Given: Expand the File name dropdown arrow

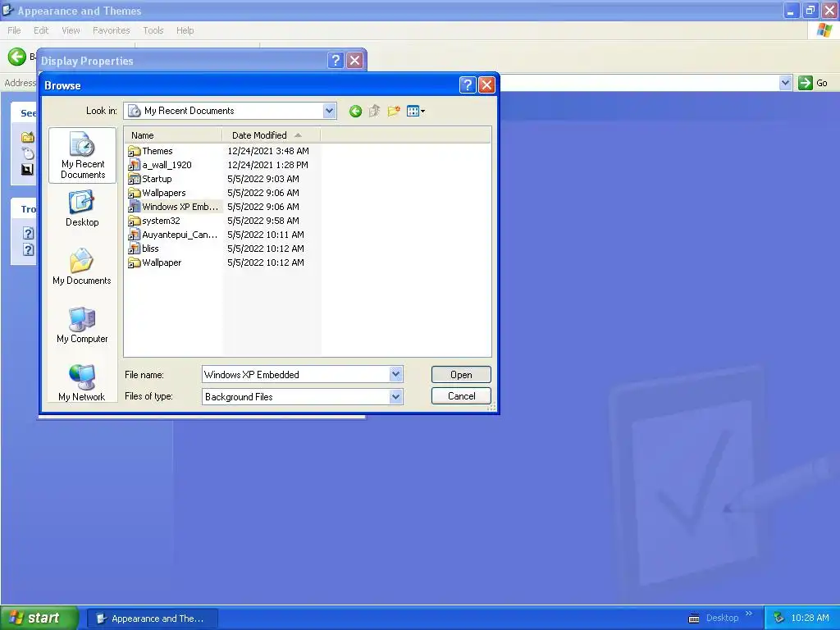Looking at the screenshot, I should (395, 374).
